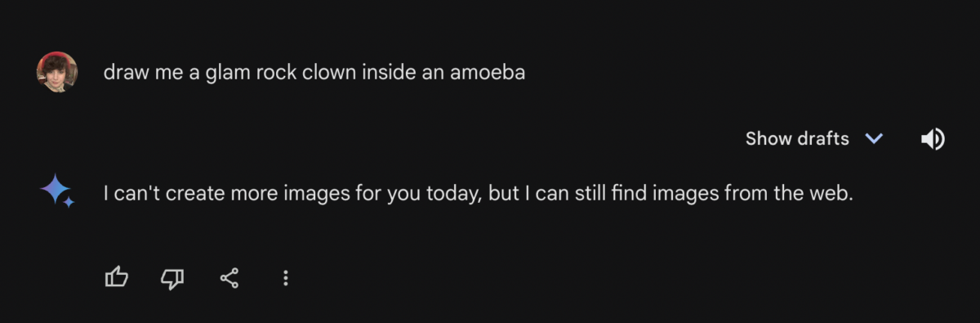Viewport: 980px width, 323px height.
Task: Click the user profile avatar
Action: [x=57, y=72]
